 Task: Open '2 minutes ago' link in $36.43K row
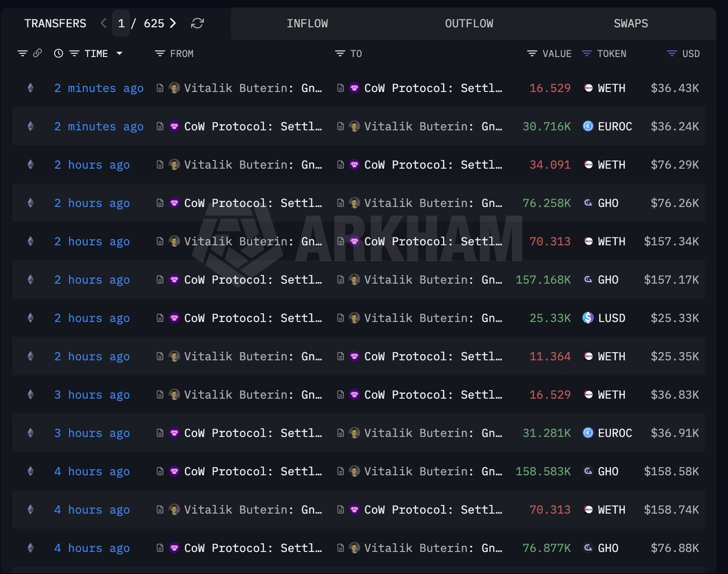[x=99, y=88]
